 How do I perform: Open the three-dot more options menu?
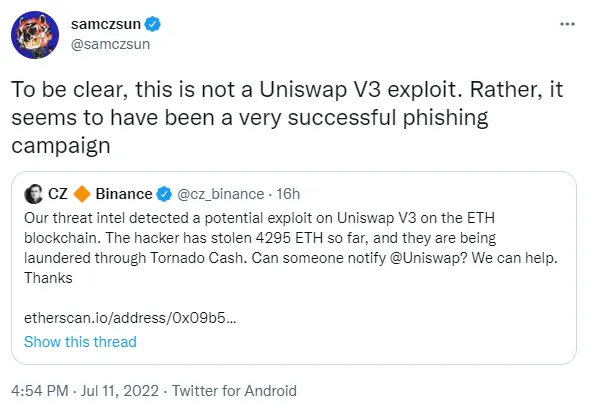(x=567, y=24)
